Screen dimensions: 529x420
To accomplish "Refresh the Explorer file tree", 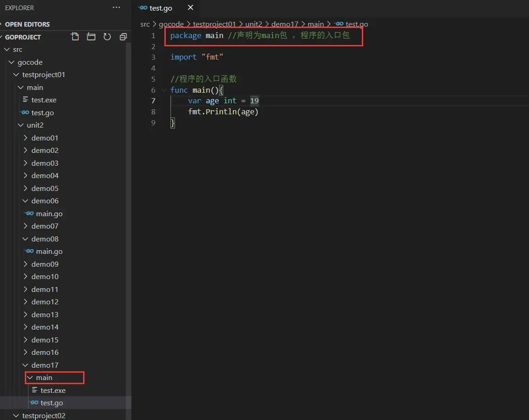I will (107, 37).
